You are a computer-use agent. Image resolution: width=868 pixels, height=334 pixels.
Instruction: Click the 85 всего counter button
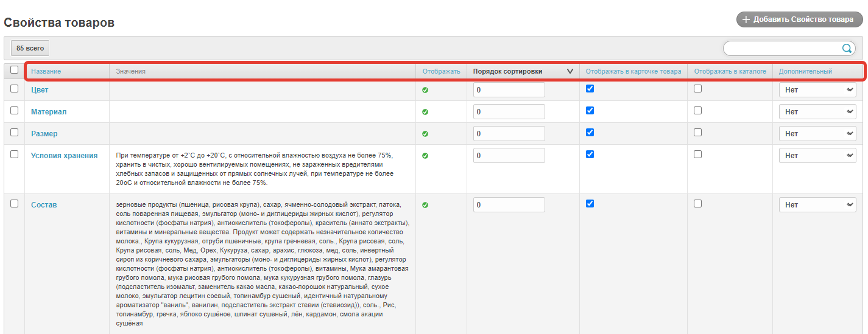coord(30,48)
